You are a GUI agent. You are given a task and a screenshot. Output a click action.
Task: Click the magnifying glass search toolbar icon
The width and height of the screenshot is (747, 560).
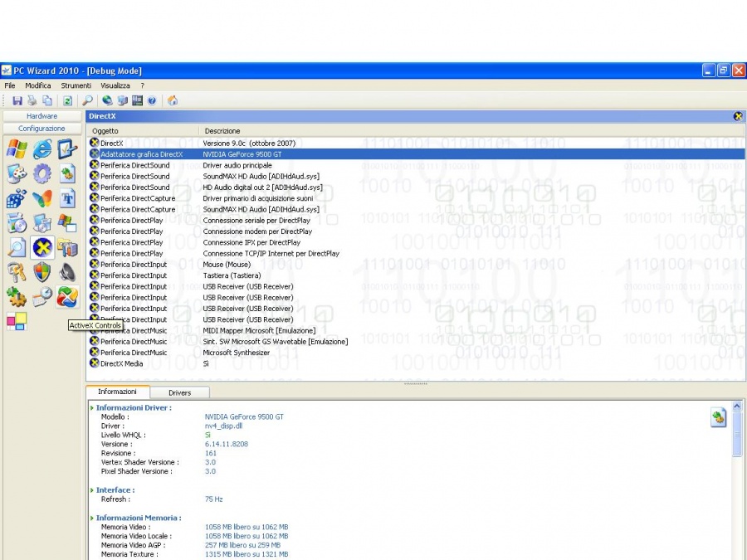(87, 100)
